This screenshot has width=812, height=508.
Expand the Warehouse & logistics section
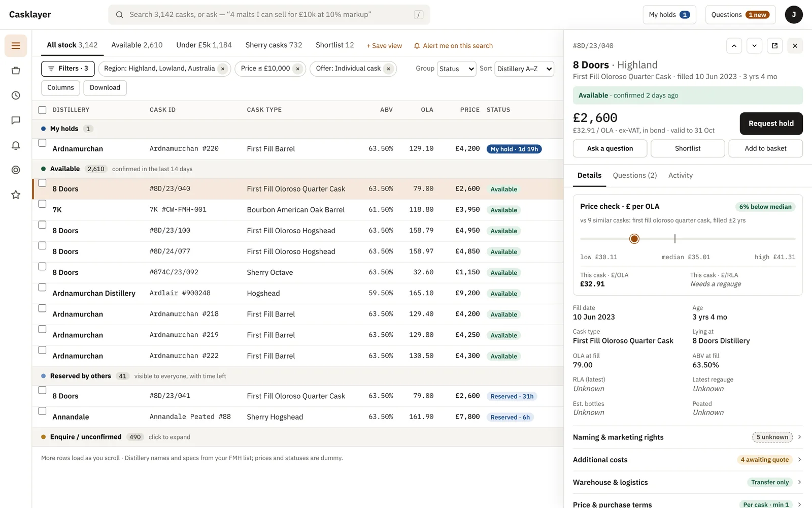click(x=688, y=482)
